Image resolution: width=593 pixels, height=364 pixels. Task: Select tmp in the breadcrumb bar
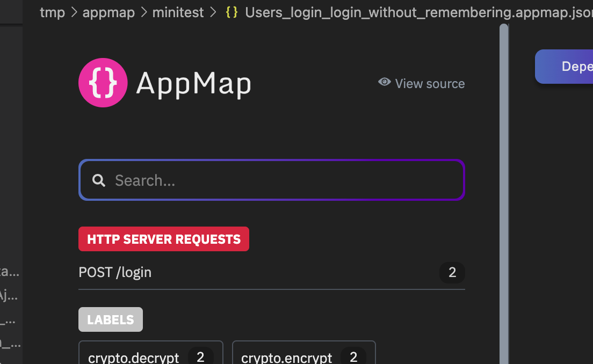[x=52, y=12]
